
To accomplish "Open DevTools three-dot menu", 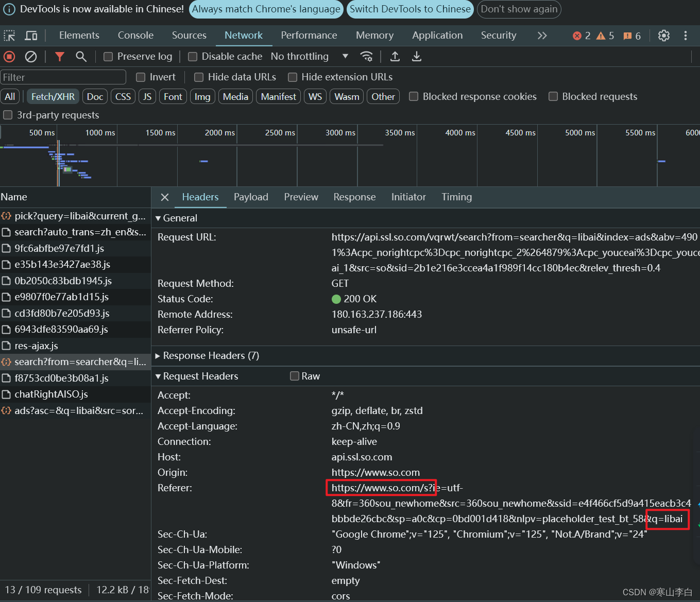I will (685, 36).
